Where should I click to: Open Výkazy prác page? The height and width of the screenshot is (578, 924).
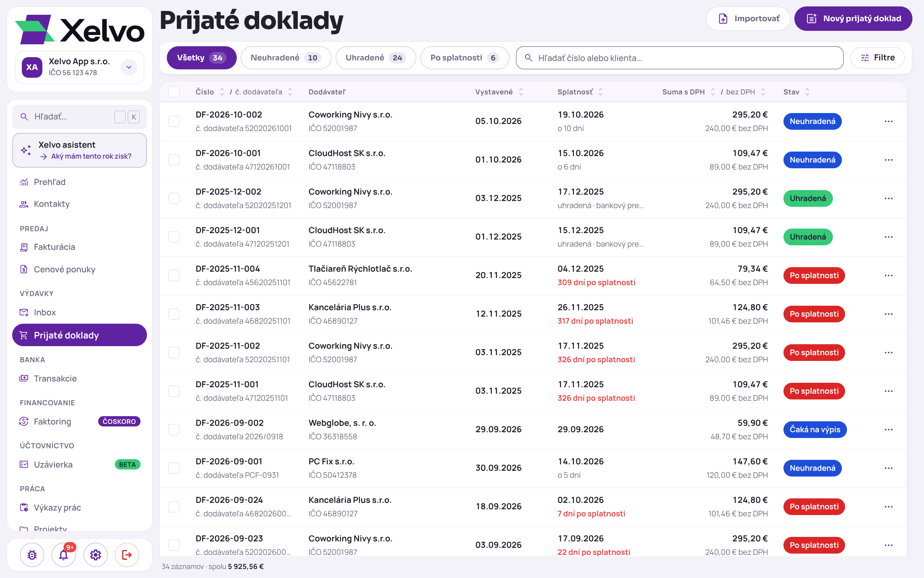point(80,507)
